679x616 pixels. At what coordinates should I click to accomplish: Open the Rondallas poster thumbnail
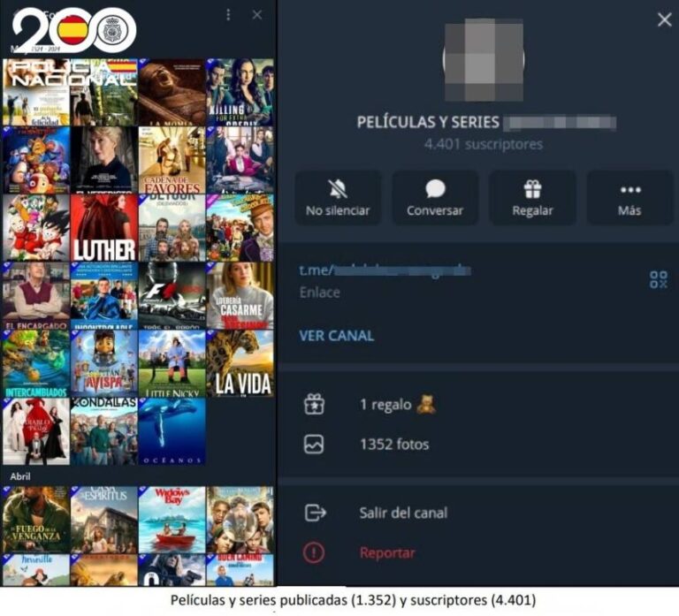point(104,431)
